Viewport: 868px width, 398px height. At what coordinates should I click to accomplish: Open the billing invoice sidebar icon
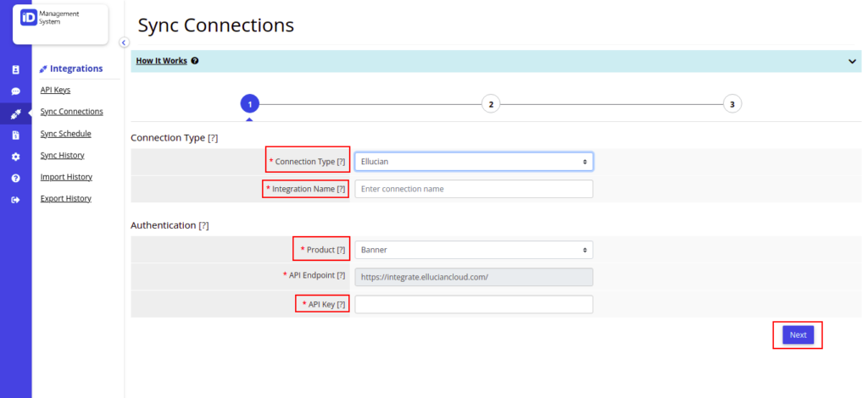15,135
